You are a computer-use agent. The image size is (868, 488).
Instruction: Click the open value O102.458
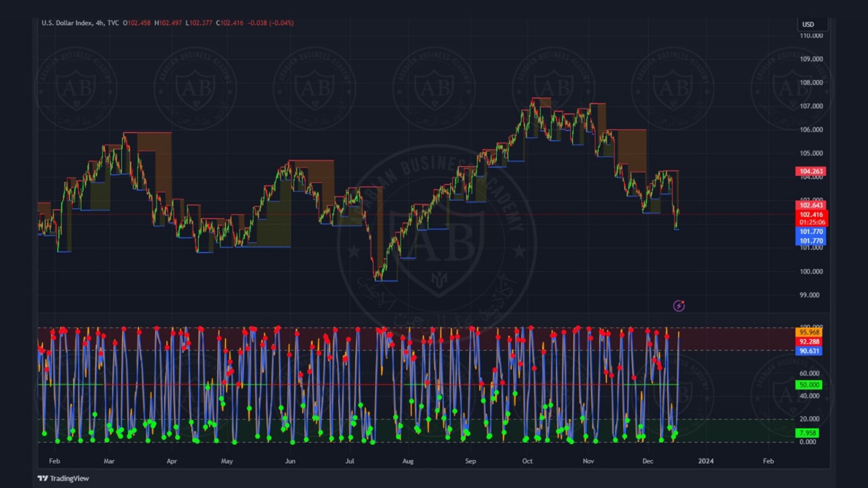[x=137, y=23]
